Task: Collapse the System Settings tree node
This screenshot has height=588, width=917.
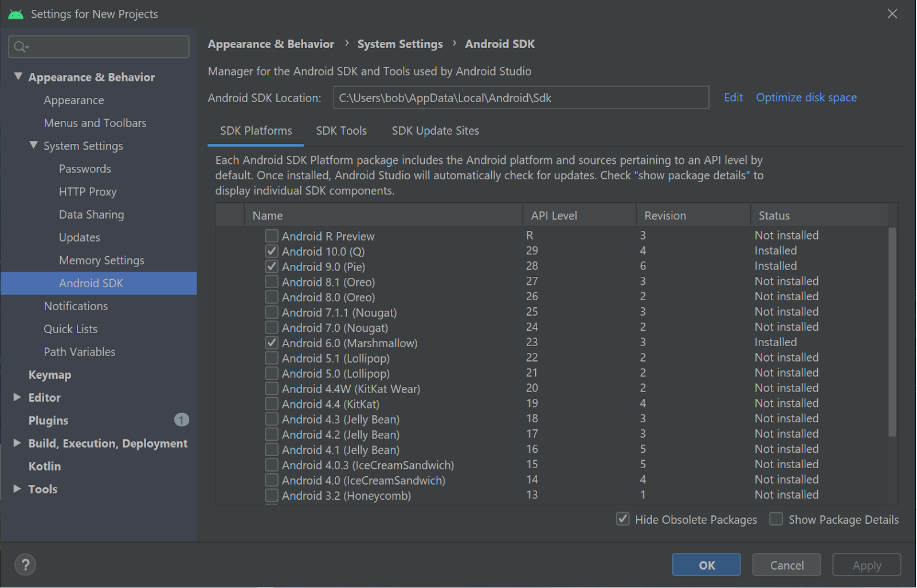Action: pos(34,146)
